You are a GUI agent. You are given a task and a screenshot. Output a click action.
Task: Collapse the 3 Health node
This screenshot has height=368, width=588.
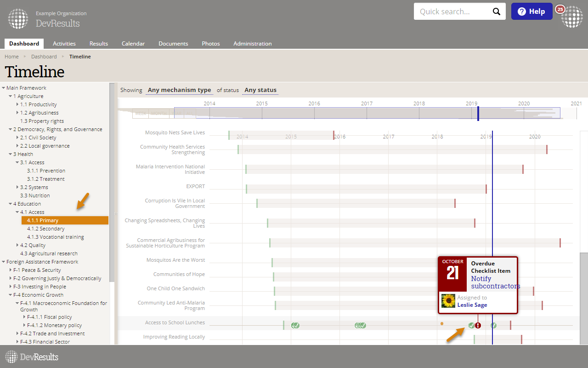pos(11,154)
